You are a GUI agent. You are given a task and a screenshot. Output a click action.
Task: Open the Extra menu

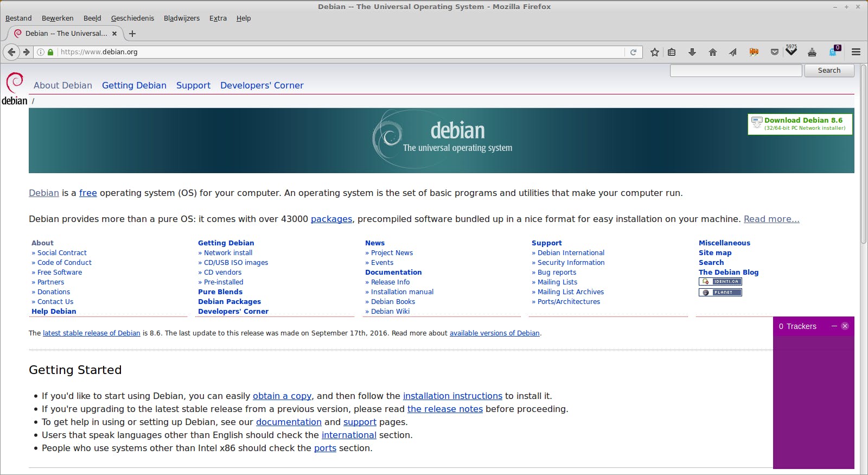(218, 18)
